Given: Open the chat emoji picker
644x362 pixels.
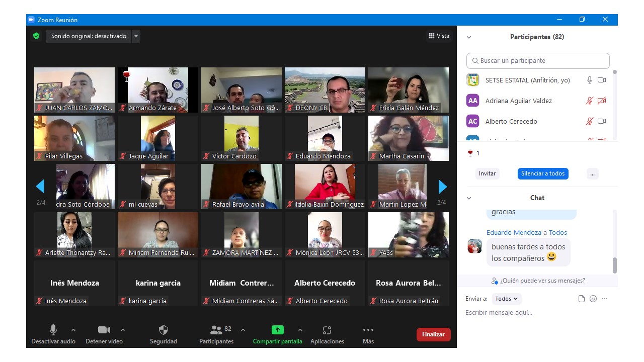Looking at the screenshot, I should pyautogui.click(x=593, y=299).
